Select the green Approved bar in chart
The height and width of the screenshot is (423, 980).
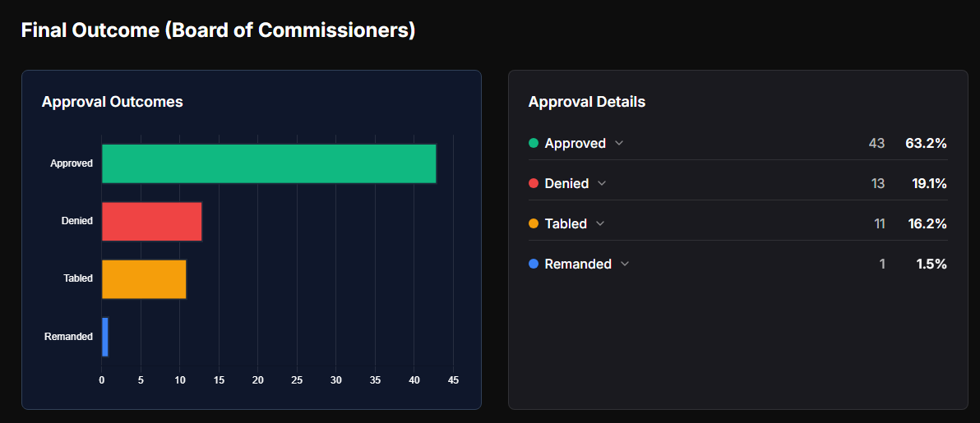(x=269, y=163)
